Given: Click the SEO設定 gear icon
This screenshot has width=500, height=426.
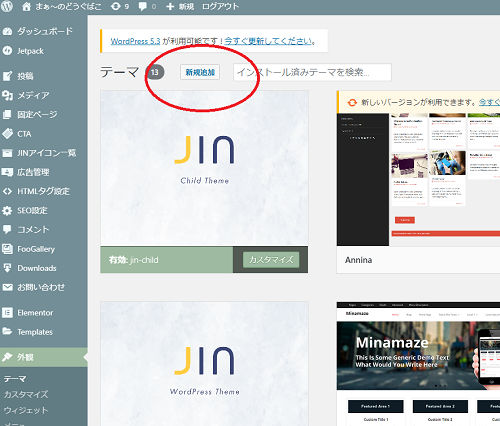Looking at the screenshot, I should coord(7,210).
